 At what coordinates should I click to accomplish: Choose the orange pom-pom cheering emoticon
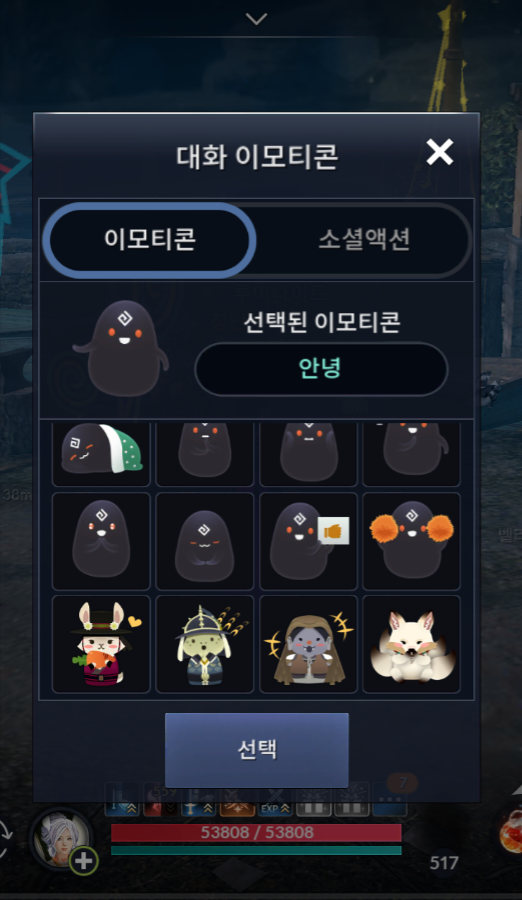tap(411, 541)
